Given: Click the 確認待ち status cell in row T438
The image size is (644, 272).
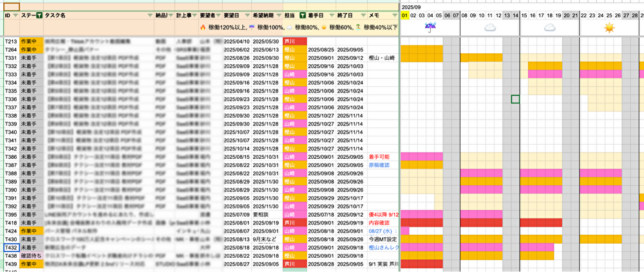Looking at the screenshot, I should pyautogui.click(x=32, y=255).
